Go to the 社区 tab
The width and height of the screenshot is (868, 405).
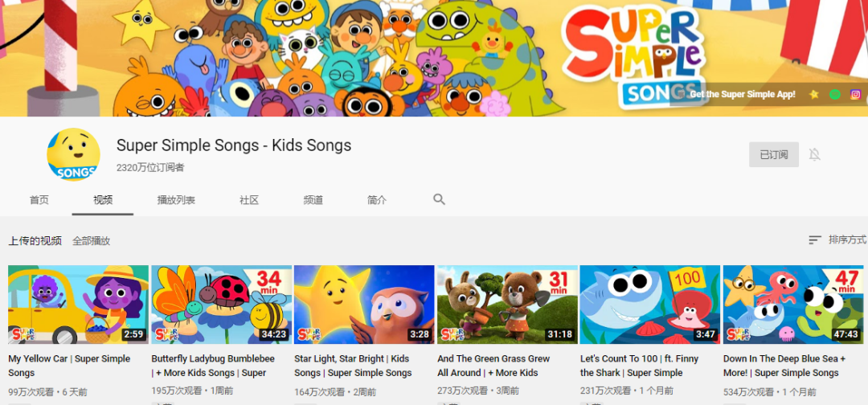(249, 200)
